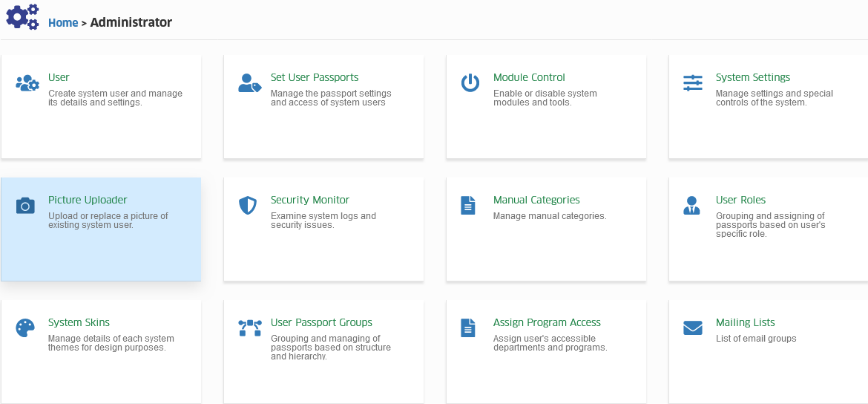Open the System Settings title
This screenshot has width=868, height=404.
tap(753, 77)
